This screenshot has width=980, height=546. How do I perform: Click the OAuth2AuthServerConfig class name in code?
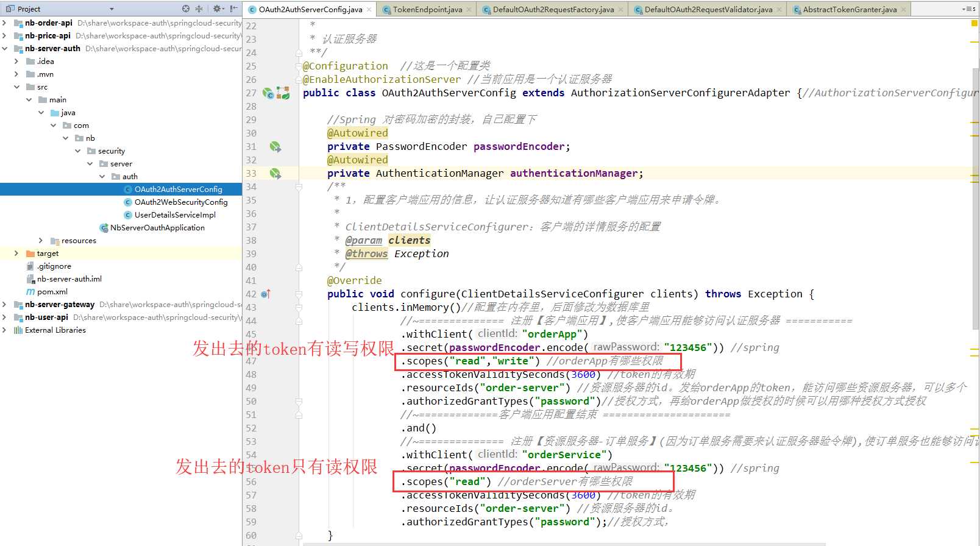click(449, 93)
